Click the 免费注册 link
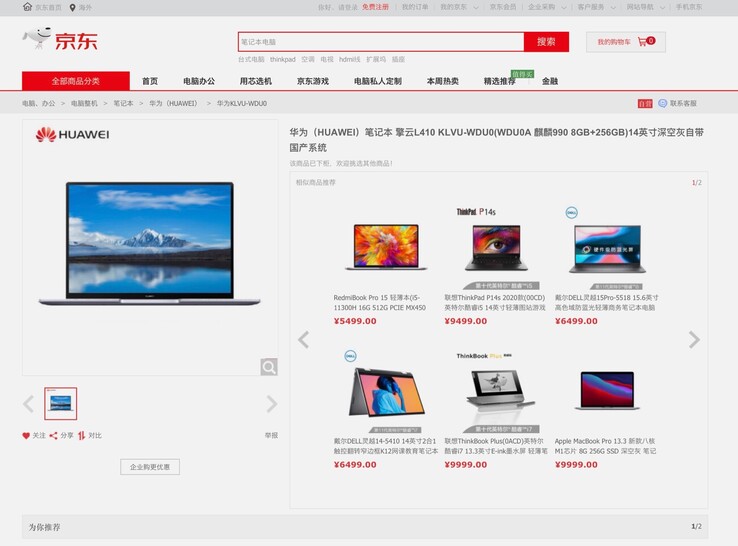The height and width of the screenshot is (546, 738). tap(375, 7)
